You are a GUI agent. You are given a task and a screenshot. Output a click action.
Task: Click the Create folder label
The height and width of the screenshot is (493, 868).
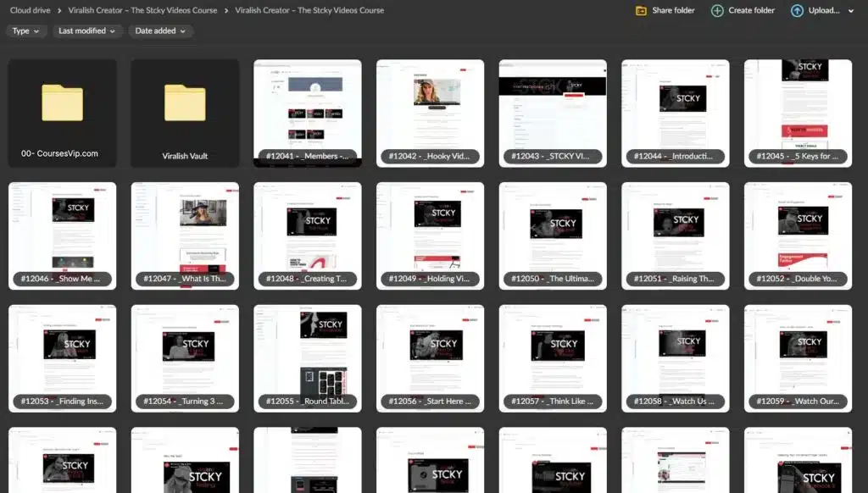pyautogui.click(x=751, y=10)
